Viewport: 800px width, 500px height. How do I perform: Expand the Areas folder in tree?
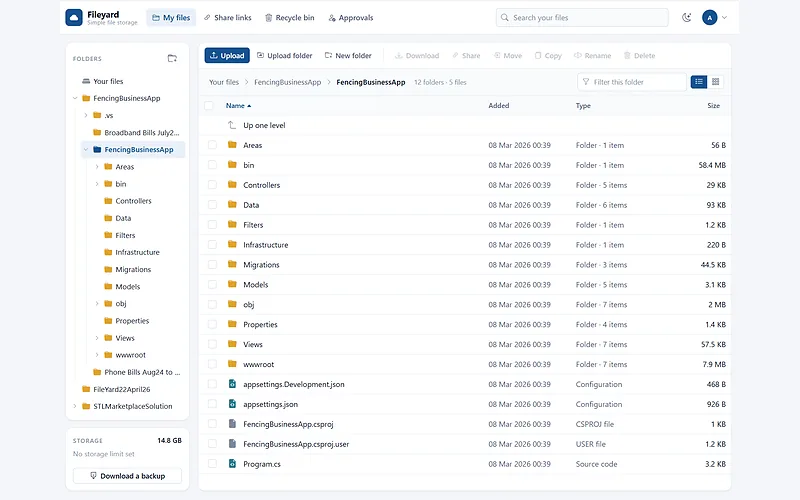pyautogui.click(x=97, y=167)
